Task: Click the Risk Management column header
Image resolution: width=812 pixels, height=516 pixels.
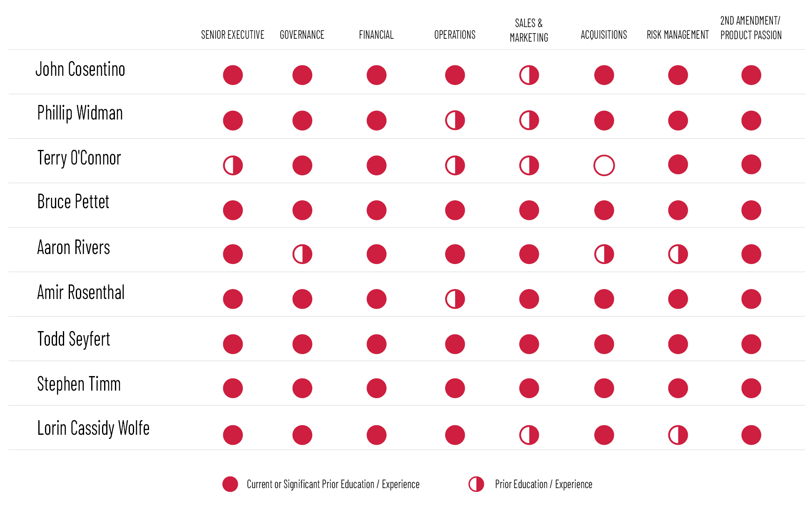Action: click(677, 35)
